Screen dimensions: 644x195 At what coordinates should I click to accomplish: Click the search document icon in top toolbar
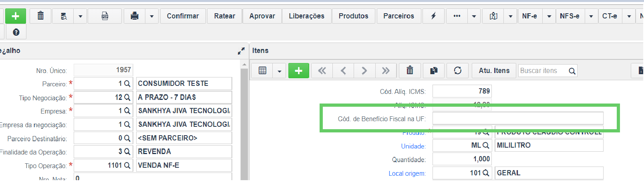(x=64, y=16)
